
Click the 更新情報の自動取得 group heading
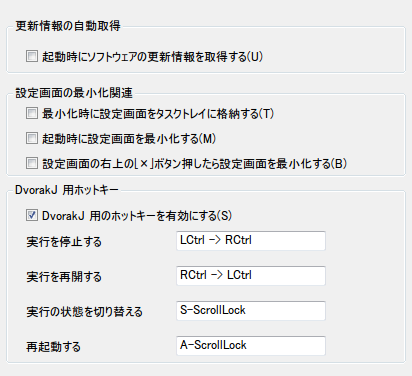pyautogui.click(x=68, y=26)
